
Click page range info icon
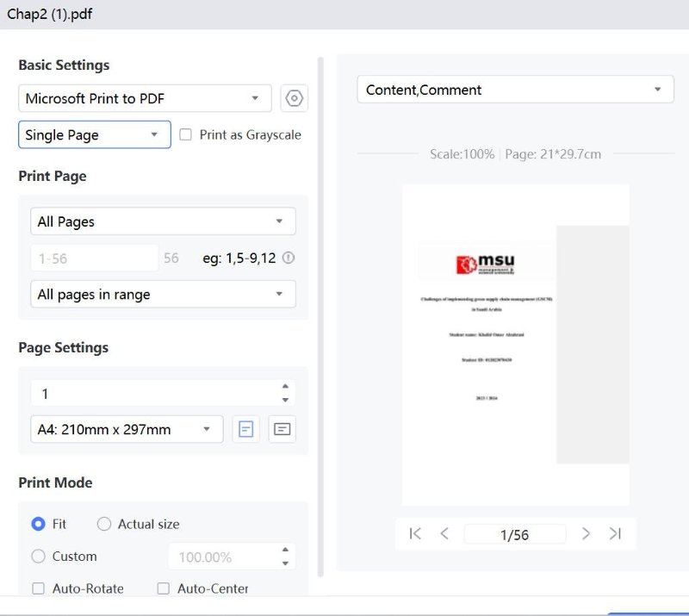(289, 258)
